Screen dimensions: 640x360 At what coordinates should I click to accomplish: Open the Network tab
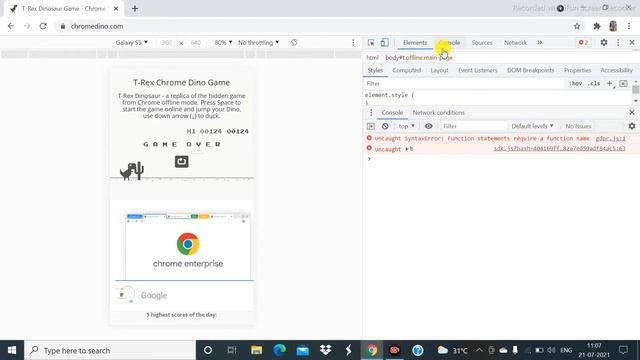click(x=515, y=42)
